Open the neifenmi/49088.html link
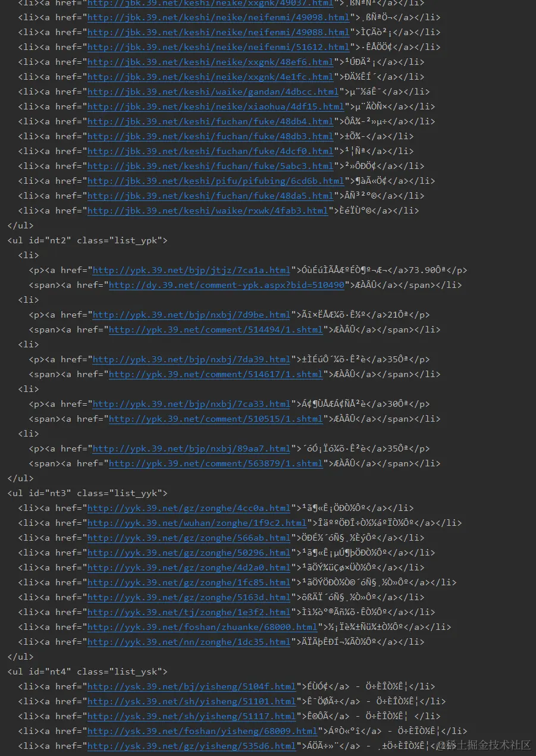 click(218, 32)
